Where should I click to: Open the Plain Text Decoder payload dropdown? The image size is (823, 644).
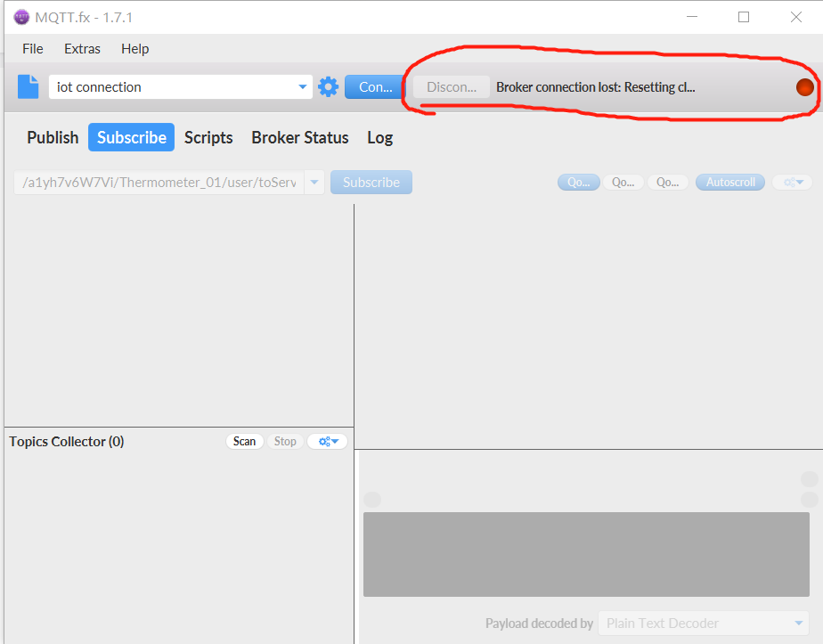tap(705, 623)
